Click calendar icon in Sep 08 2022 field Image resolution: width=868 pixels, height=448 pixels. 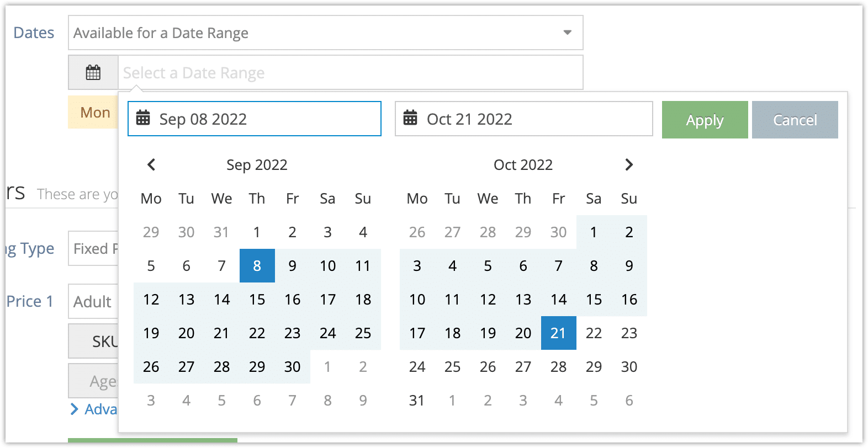143,118
